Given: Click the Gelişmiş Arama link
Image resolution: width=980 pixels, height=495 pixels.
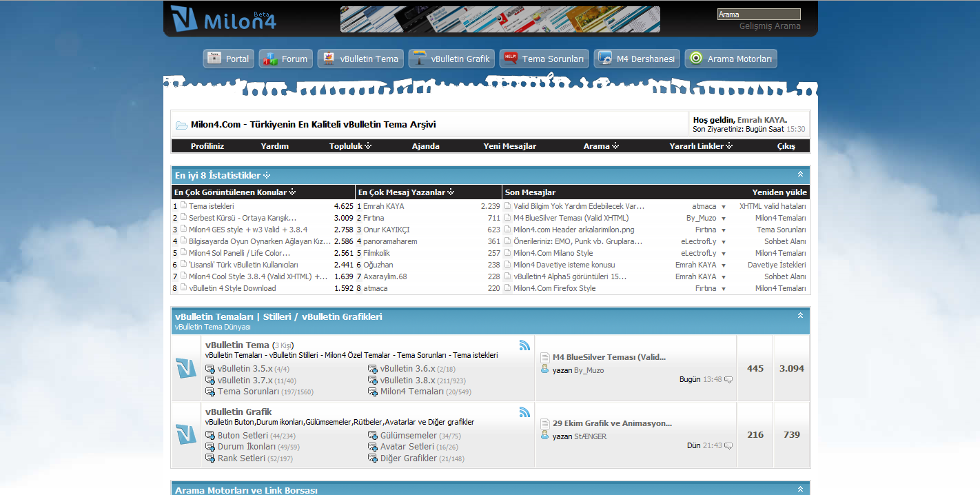Looking at the screenshot, I should [770, 26].
